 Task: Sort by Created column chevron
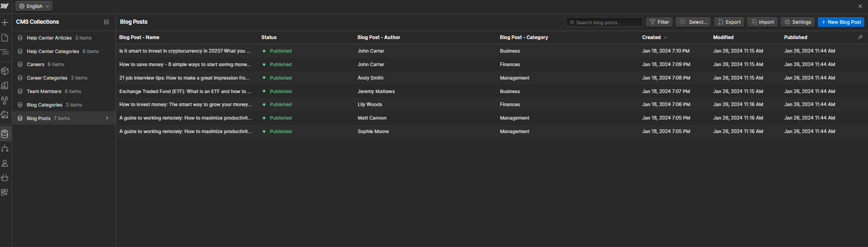[x=665, y=37]
